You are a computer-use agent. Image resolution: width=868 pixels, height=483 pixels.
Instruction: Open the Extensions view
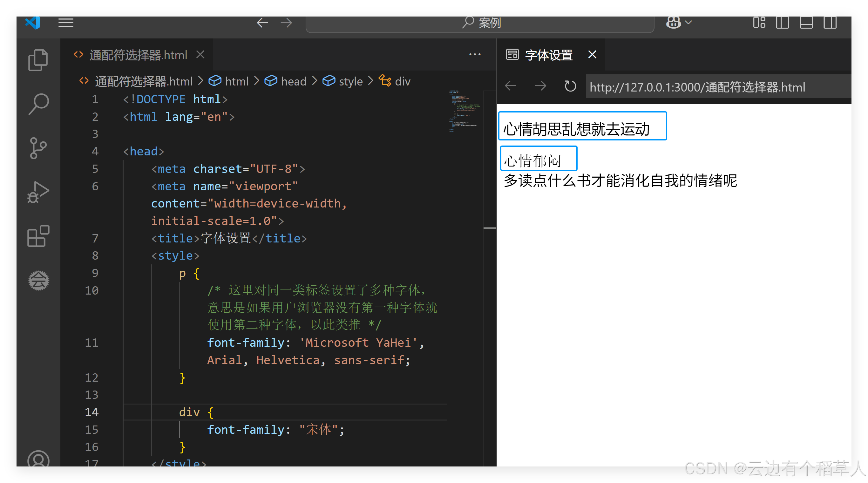coord(38,236)
